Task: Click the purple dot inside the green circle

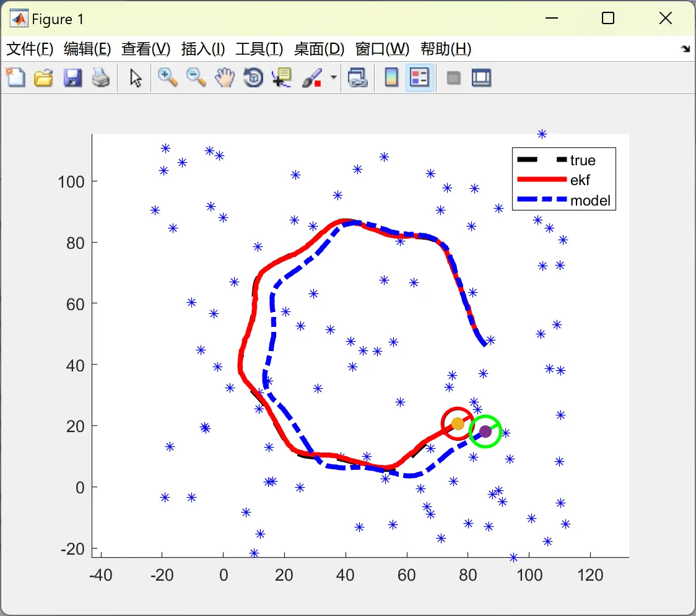Action: coord(485,432)
